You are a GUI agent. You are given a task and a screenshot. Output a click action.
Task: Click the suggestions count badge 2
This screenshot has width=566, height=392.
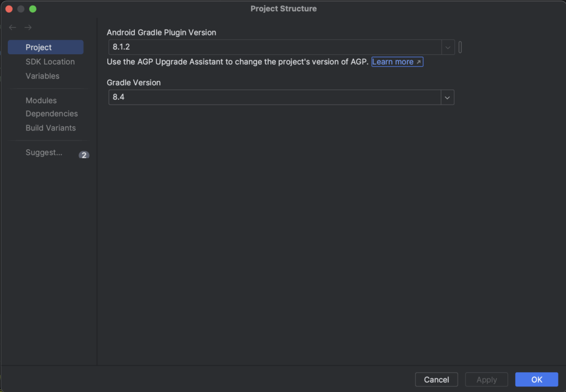coord(84,155)
